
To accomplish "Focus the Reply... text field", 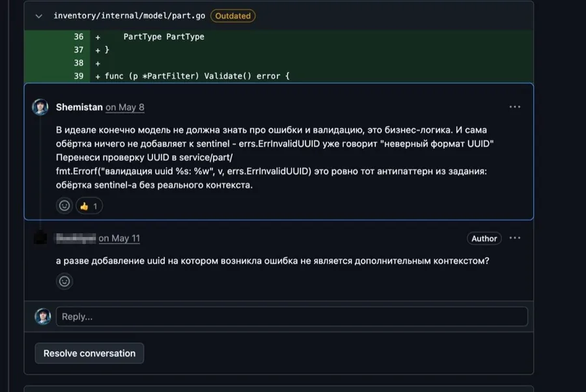I will click(x=292, y=316).
